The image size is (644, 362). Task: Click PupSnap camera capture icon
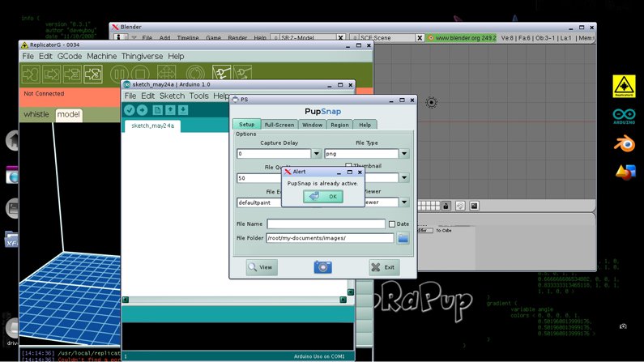pos(323,267)
